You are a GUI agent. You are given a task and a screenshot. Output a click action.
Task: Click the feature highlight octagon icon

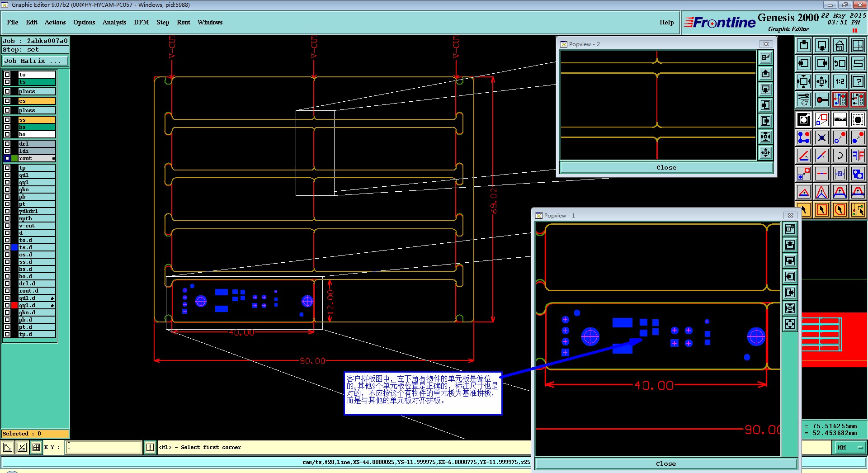pos(858,119)
